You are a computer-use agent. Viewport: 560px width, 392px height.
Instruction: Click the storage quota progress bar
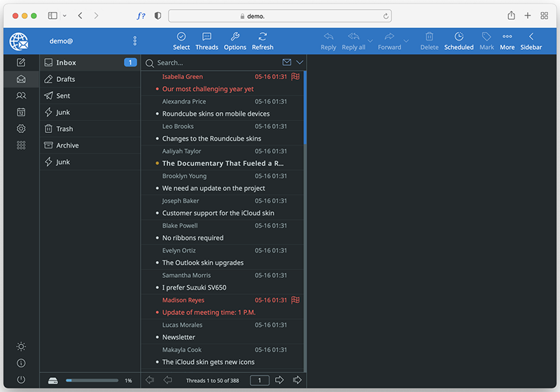click(x=92, y=381)
